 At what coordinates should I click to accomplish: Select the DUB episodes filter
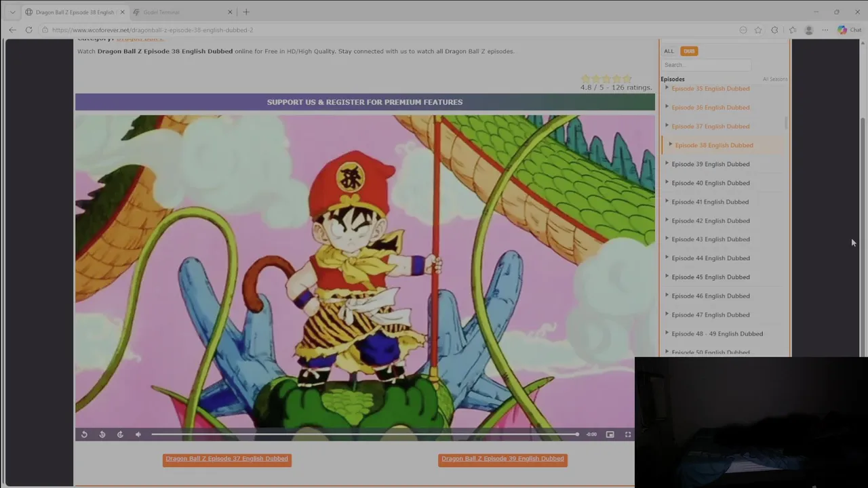[x=689, y=51]
